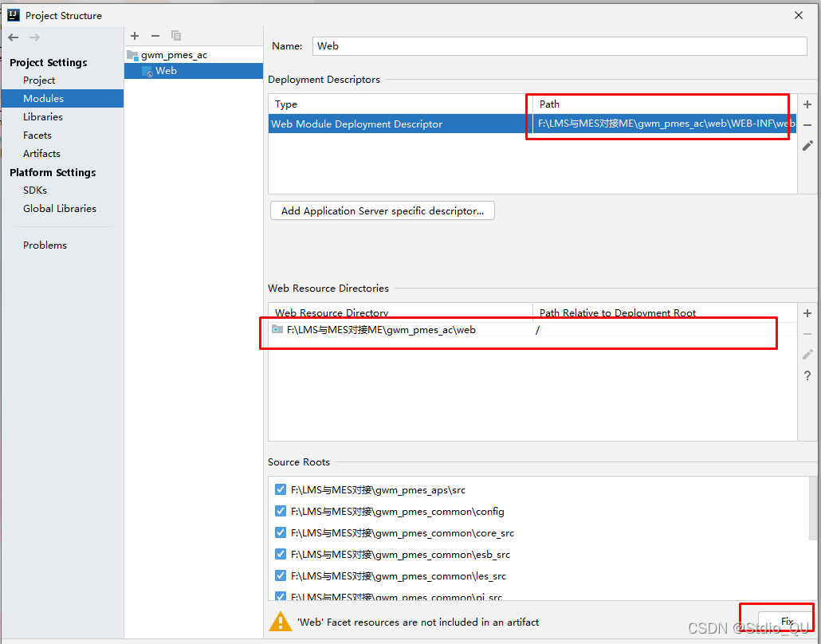
Task: Click the Name input field
Action: (x=560, y=46)
